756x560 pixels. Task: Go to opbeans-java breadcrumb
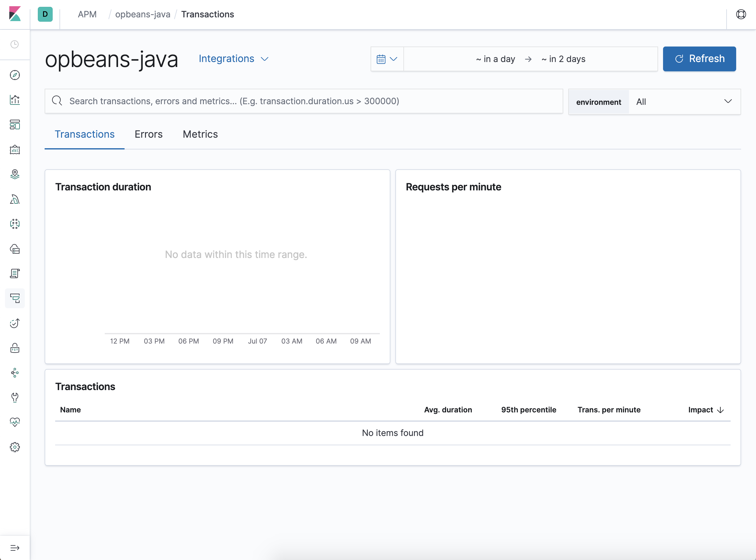tap(143, 14)
